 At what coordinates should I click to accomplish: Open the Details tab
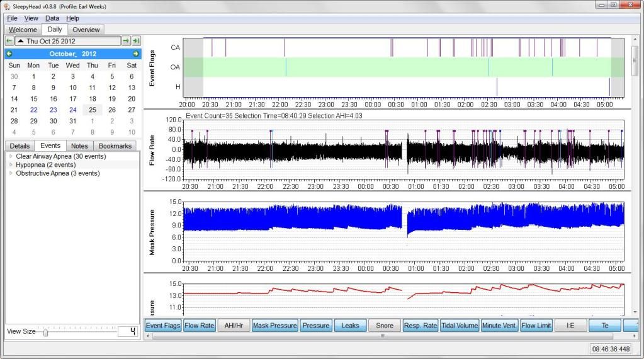click(20, 146)
